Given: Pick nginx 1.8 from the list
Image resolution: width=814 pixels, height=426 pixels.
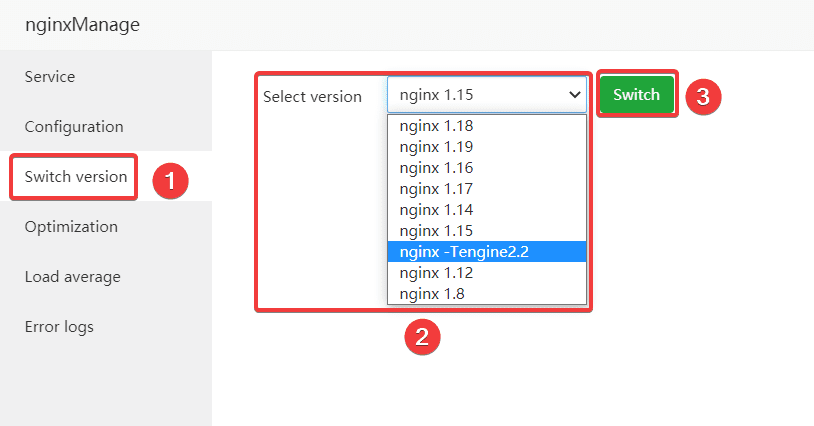Looking at the screenshot, I should click(x=432, y=294).
